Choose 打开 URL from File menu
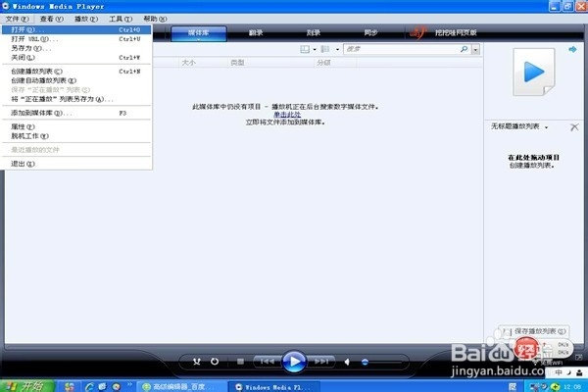Viewport: 588px width, 392px height. point(76,39)
